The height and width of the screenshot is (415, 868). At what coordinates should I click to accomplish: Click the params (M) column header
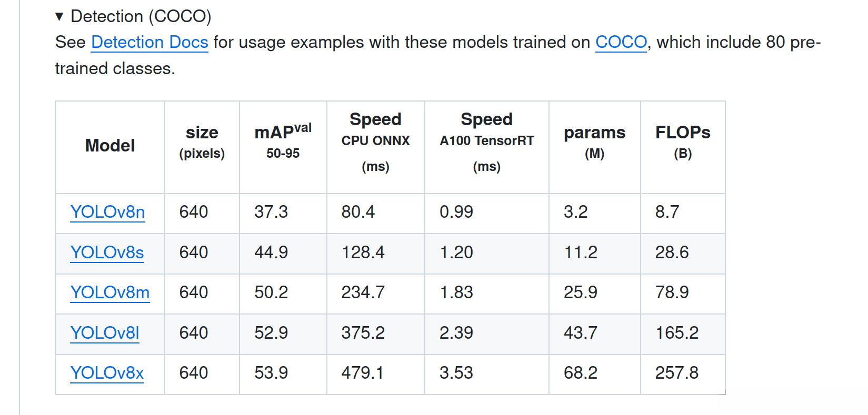pos(594,142)
